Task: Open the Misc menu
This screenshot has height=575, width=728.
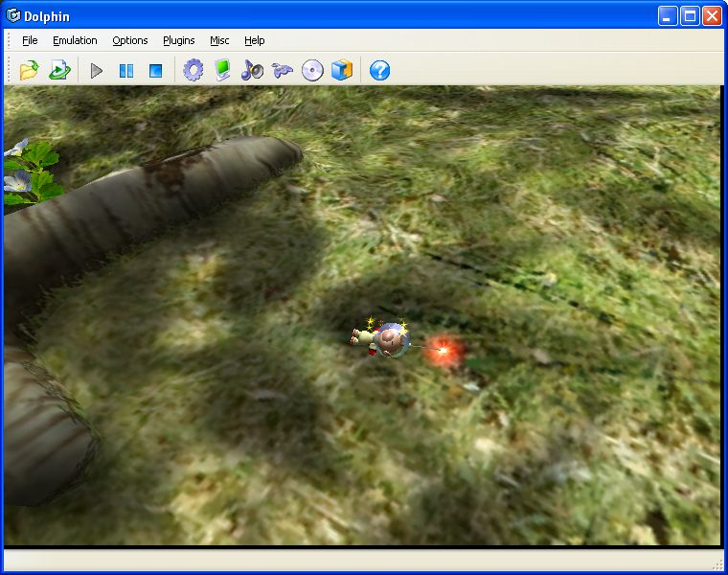Action: 219,40
